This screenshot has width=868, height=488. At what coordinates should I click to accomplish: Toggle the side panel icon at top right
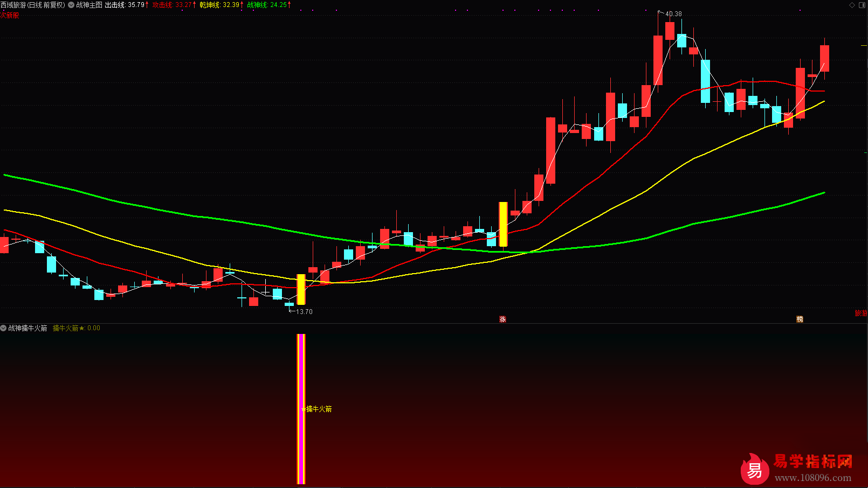862,5
